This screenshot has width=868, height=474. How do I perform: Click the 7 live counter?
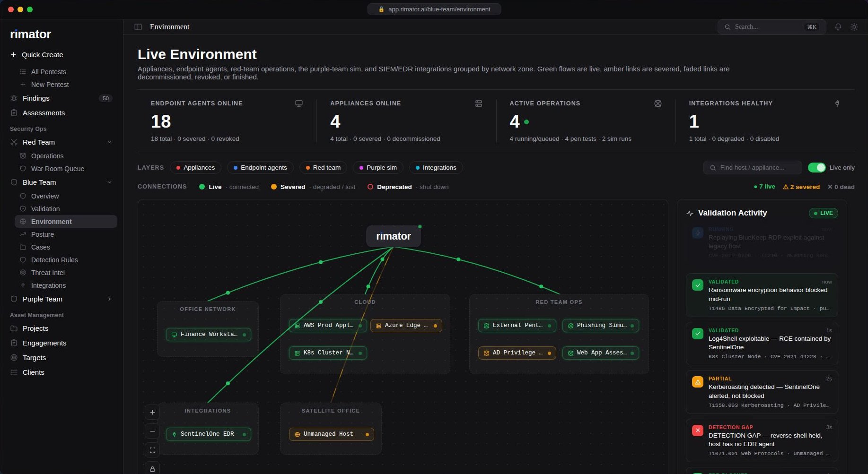764,187
